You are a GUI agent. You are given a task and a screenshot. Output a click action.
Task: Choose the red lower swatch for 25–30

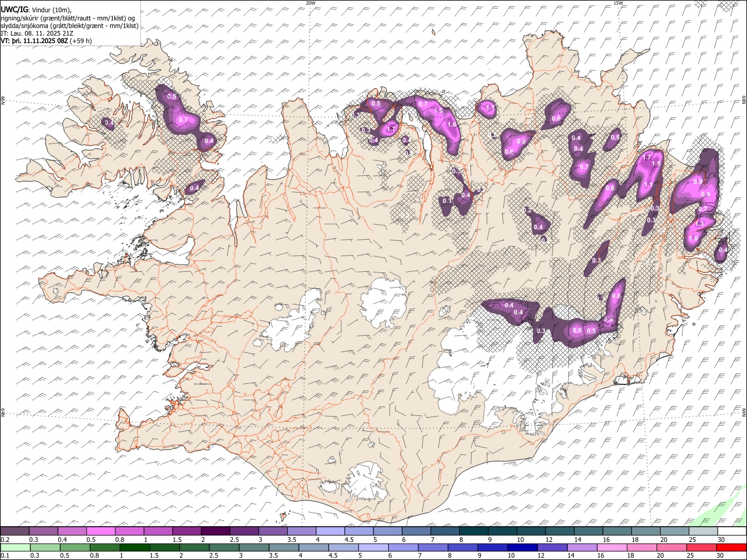(x=701, y=547)
